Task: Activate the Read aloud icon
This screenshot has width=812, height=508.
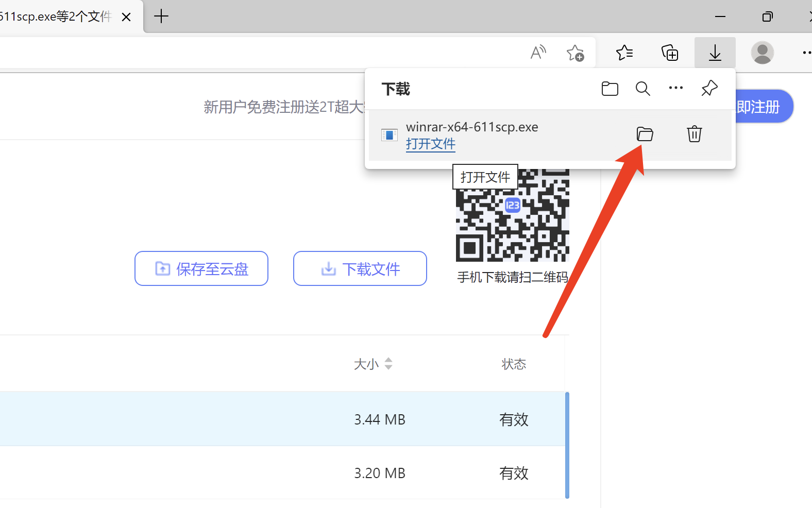Action: (x=538, y=52)
